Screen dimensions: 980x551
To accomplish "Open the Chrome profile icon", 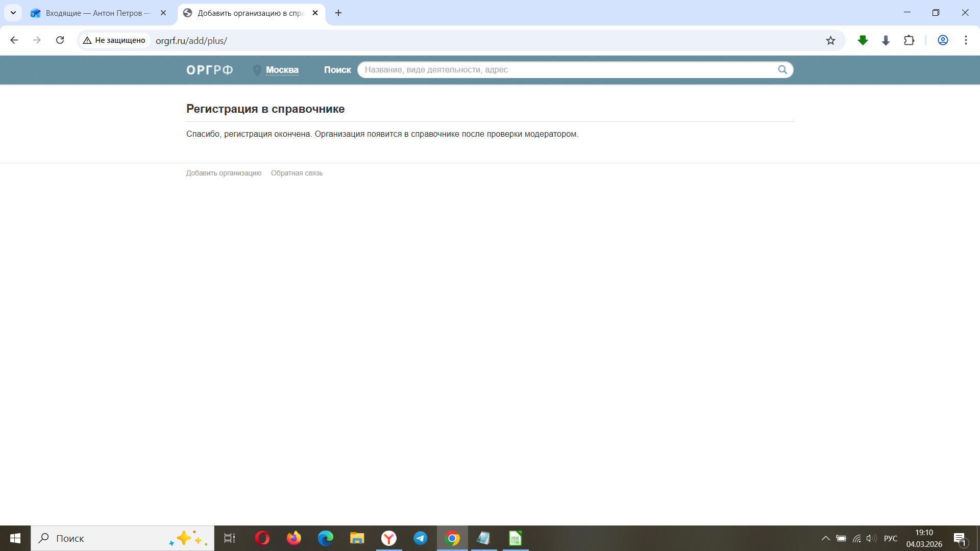I will 943,40.
